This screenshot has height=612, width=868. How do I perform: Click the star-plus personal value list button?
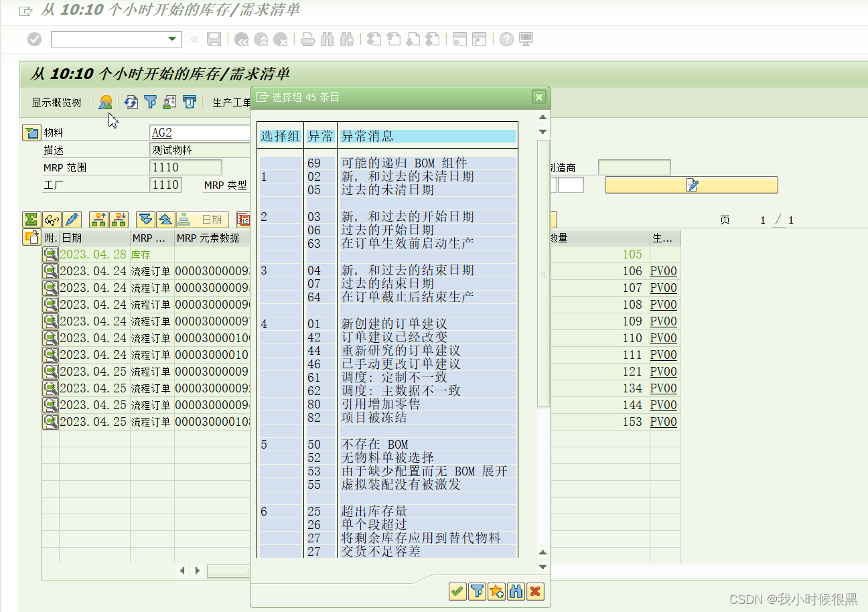coord(496,591)
